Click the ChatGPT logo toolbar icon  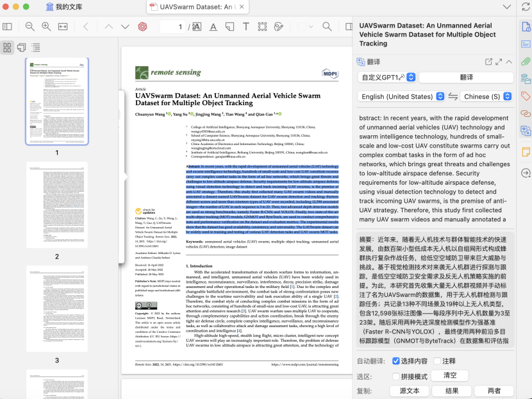coord(142,26)
